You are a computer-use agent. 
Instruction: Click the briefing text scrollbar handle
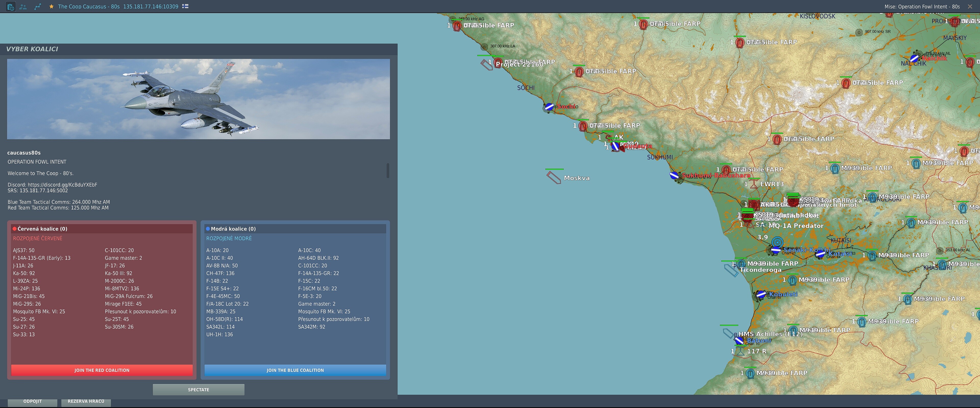pyautogui.click(x=388, y=170)
